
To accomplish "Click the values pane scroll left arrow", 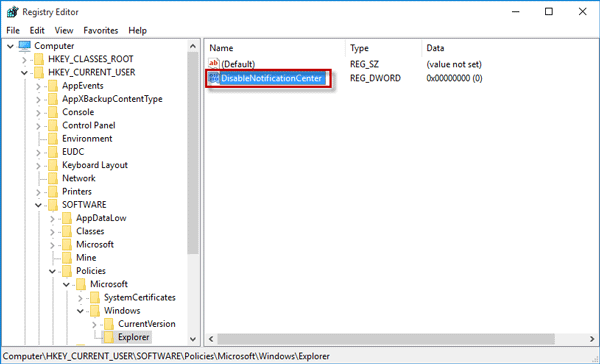I will point(211,339).
